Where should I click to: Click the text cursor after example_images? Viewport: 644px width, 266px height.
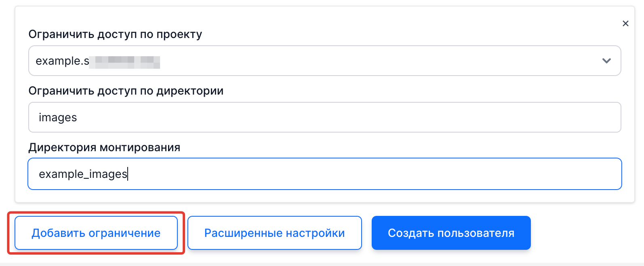click(x=128, y=174)
